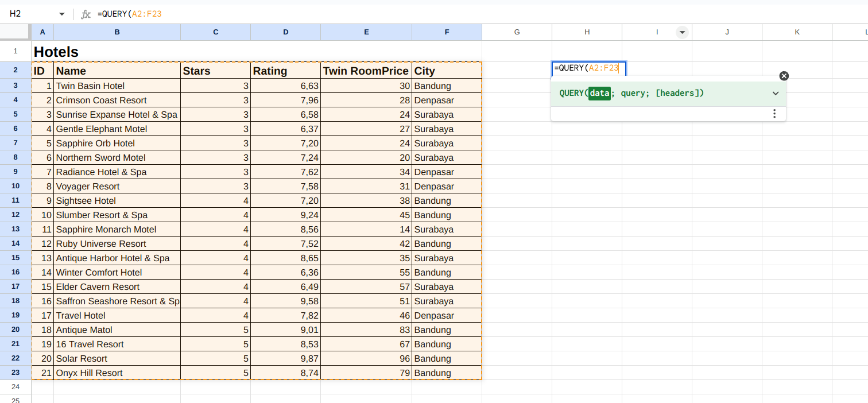The height and width of the screenshot is (403, 868).
Task: Select the column G header
Action: (x=517, y=32)
